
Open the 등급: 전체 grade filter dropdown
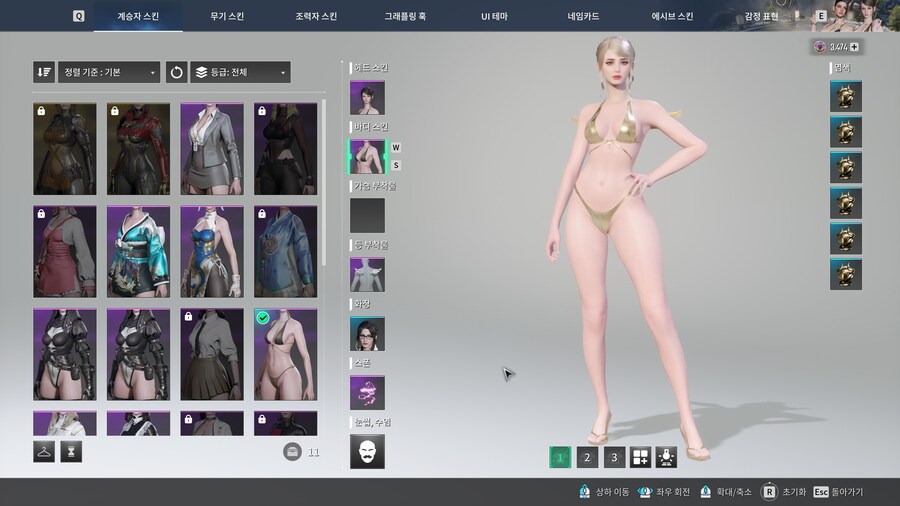(240, 72)
